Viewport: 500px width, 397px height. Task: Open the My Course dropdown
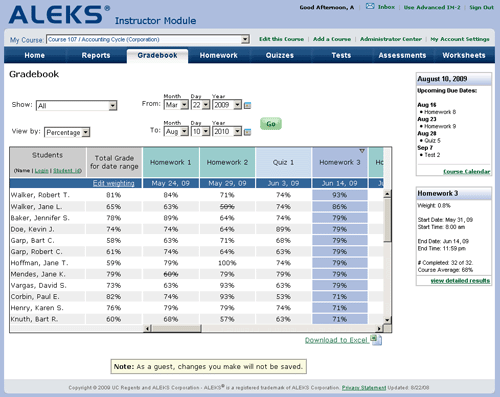148,39
